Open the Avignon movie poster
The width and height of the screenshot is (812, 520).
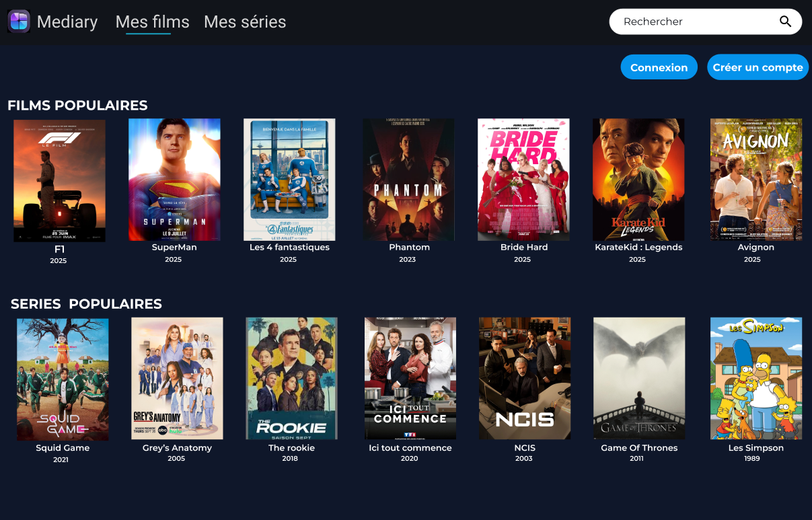pos(756,180)
